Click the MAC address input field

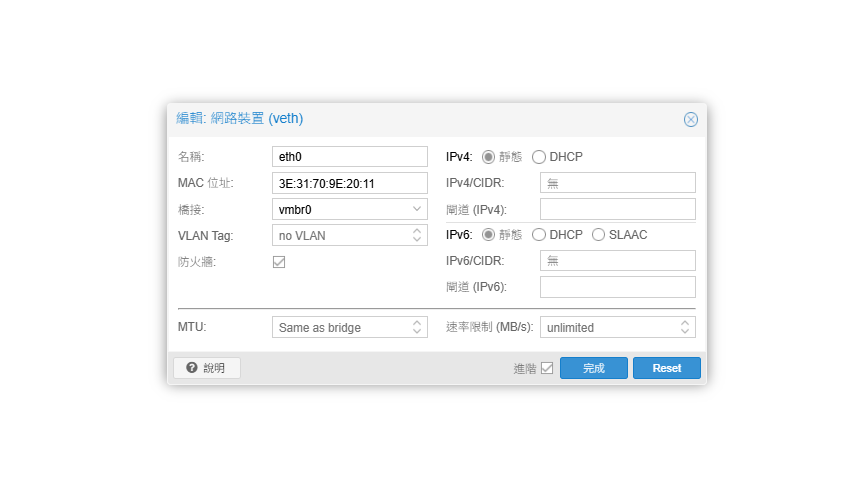349,183
